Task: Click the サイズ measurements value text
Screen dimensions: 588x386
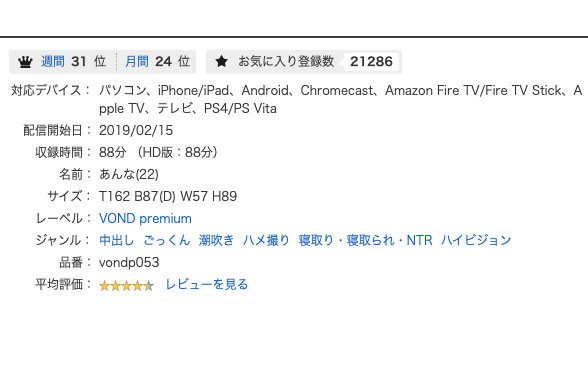Action: 168,196
